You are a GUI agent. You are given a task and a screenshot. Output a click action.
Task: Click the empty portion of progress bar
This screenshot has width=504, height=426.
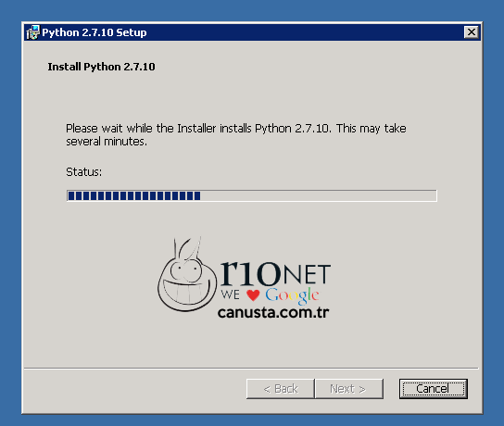click(318, 195)
